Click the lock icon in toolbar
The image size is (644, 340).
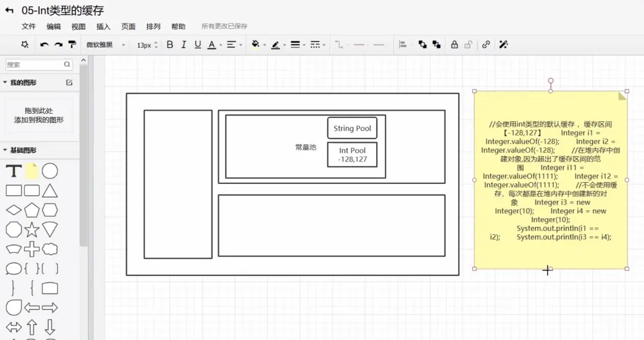coord(454,45)
